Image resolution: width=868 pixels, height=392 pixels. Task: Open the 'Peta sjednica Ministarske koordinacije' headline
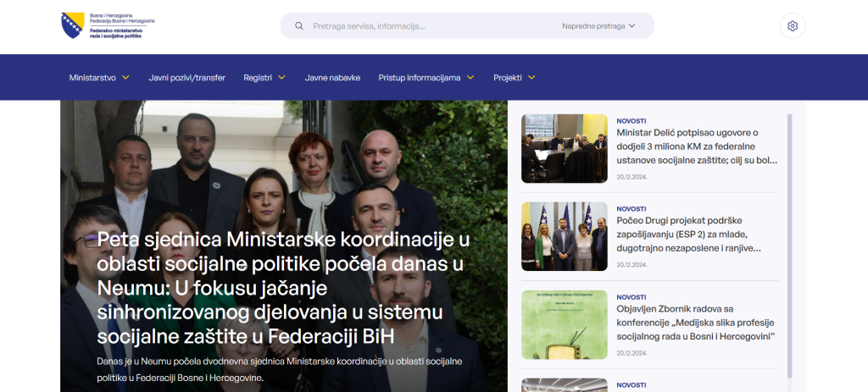click(x=283, y=288)
